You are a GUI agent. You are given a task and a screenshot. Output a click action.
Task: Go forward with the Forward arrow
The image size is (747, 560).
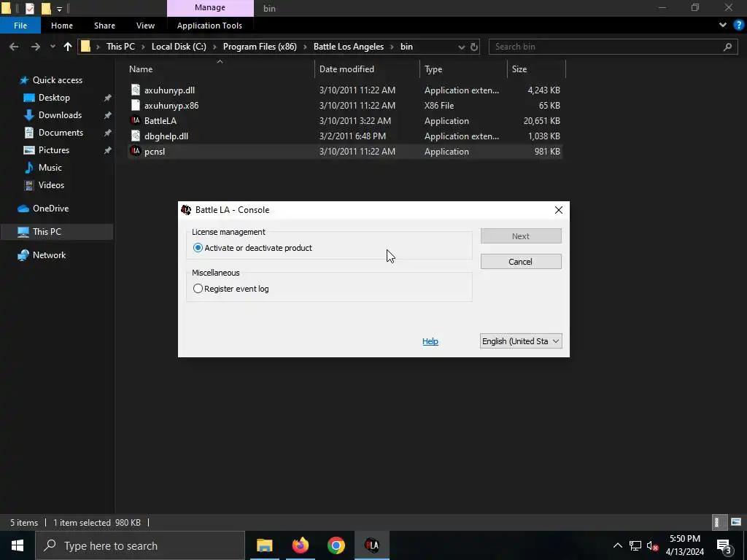pyautogui.click(x=35, y=47)
